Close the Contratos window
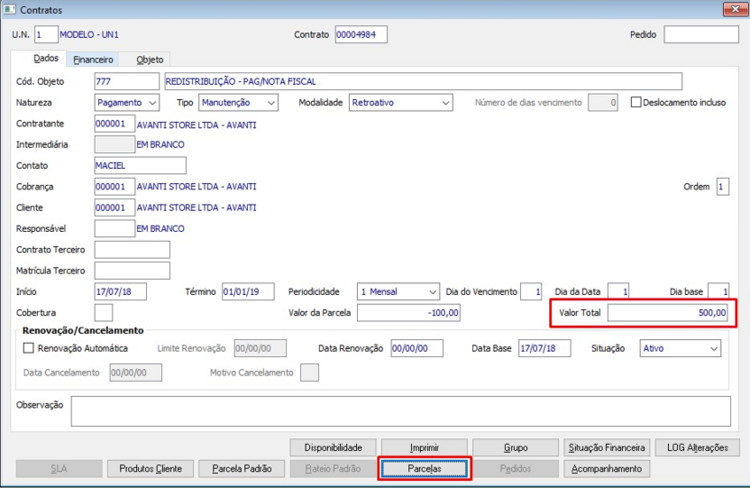The height and width of the screenshot is (488, 750). [x=735, y=9]
